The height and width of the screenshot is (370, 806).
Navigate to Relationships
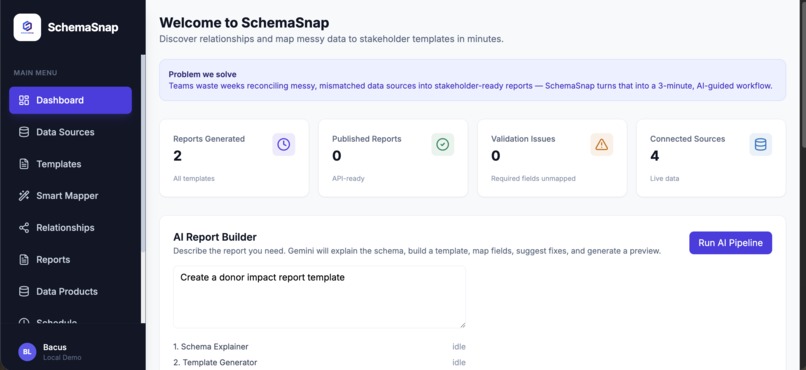[x=70, y=228]
